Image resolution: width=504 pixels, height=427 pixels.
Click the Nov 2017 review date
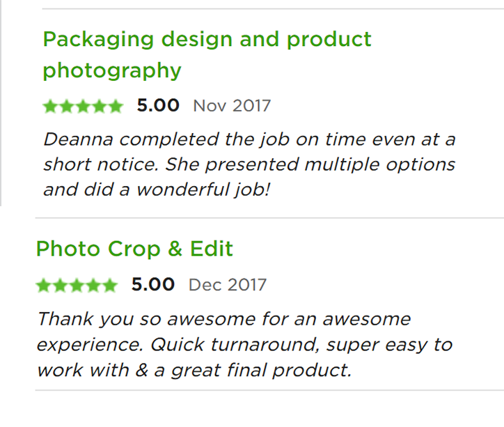[x=232, y=106]
